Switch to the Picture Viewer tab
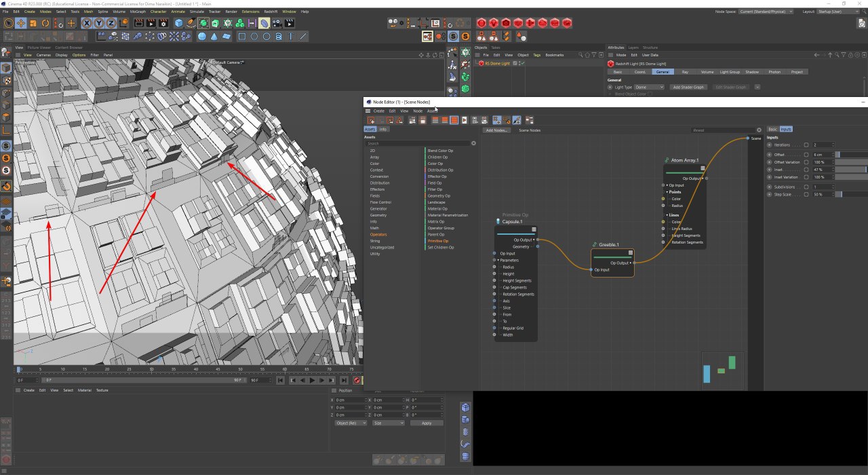 [x=39, y=47]
